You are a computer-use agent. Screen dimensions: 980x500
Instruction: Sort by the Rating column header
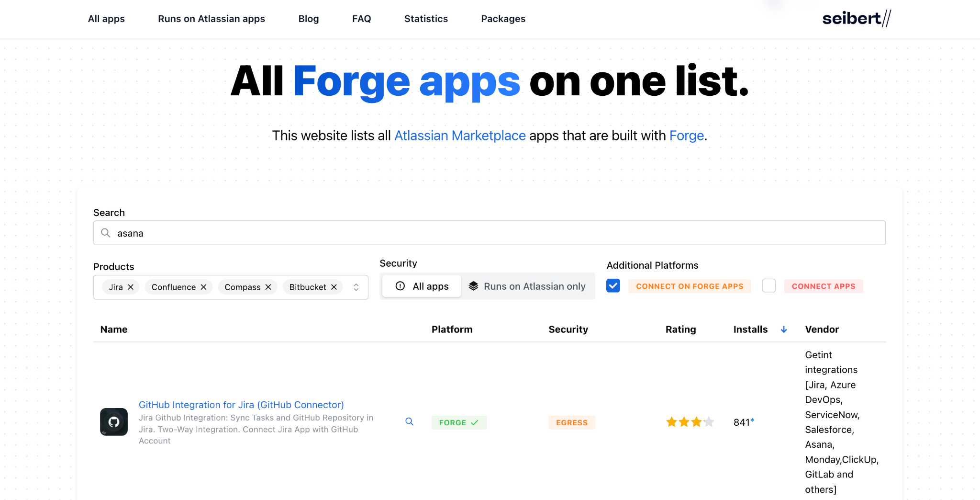(681, 330)
